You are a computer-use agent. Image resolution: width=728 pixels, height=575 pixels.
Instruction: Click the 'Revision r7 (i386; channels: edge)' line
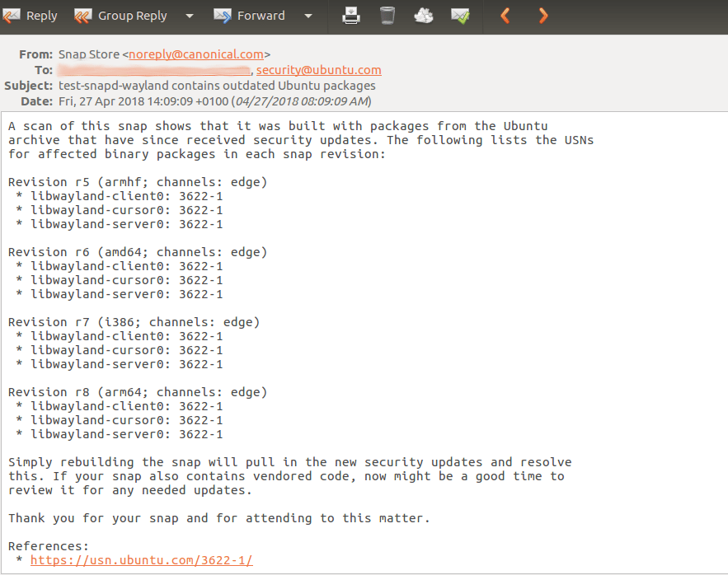pyautogui.click(x=134, y=323)
